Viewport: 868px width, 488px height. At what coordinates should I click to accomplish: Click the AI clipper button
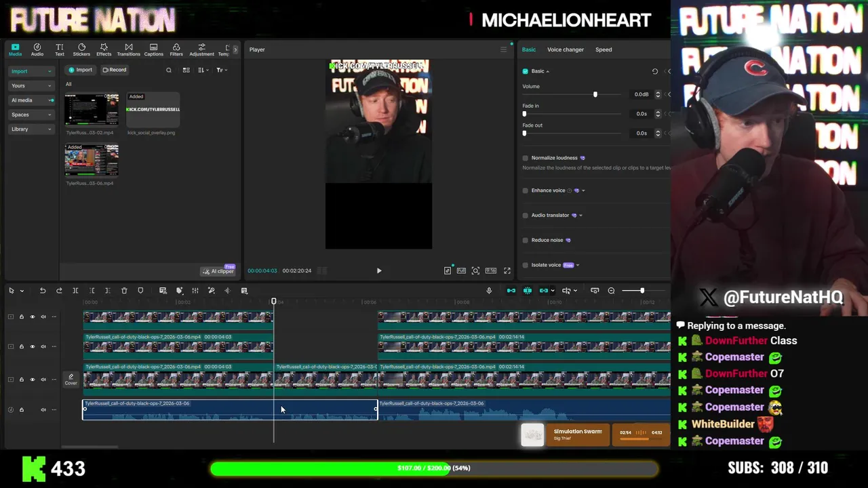tap(218, 271)
